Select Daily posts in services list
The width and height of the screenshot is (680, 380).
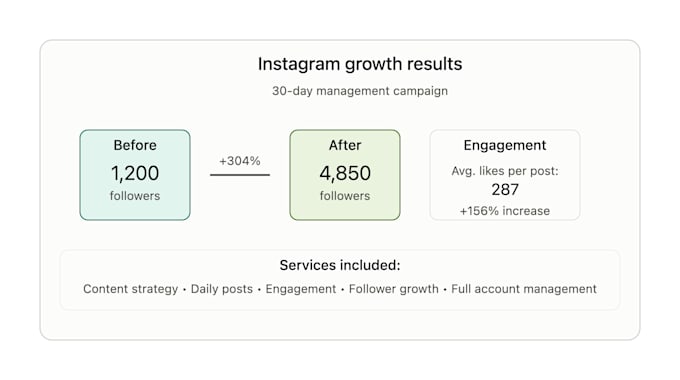click(222, 289)
